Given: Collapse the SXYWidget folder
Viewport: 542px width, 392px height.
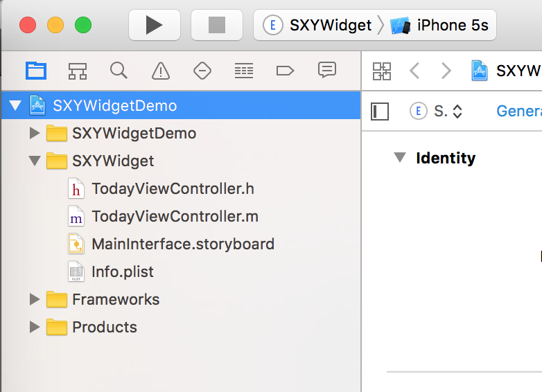Looking at the screenshot, I should 35,161.
